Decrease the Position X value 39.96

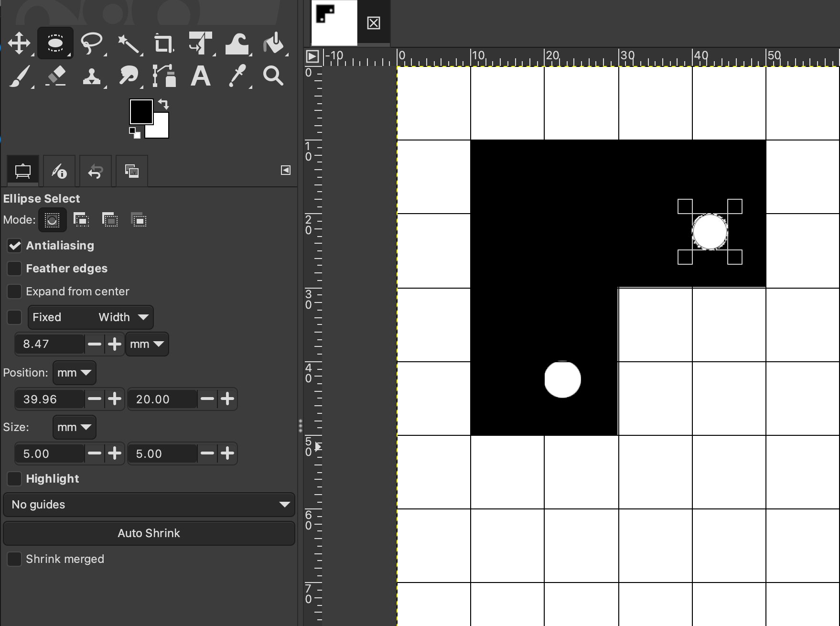pyautogui.click(x=95, y=399)
